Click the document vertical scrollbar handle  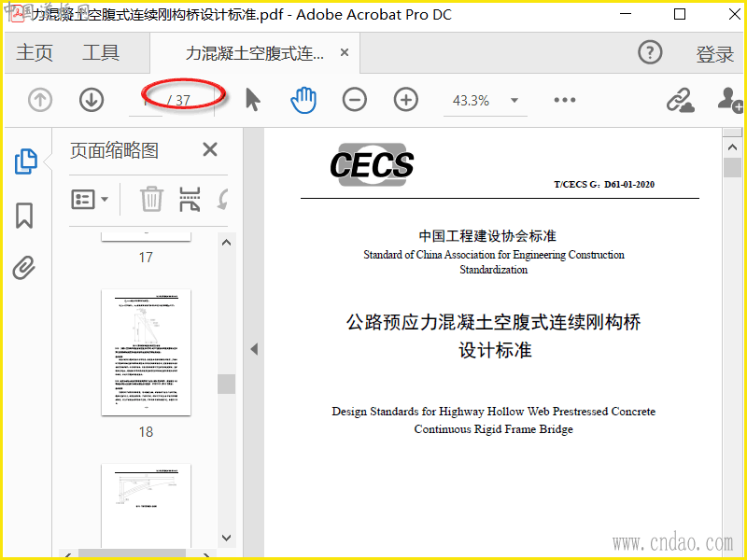point(732,168)
